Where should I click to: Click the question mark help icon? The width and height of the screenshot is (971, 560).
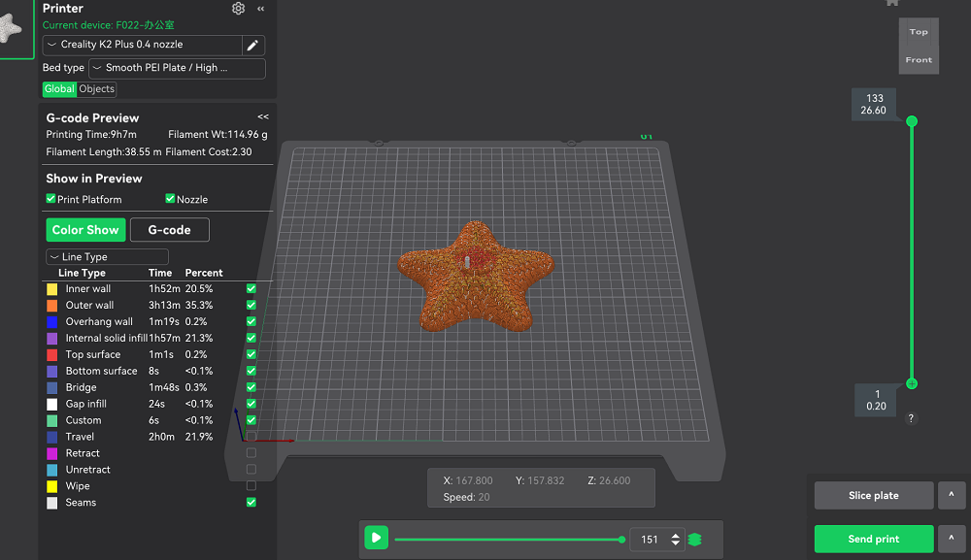tap(911, 418)
